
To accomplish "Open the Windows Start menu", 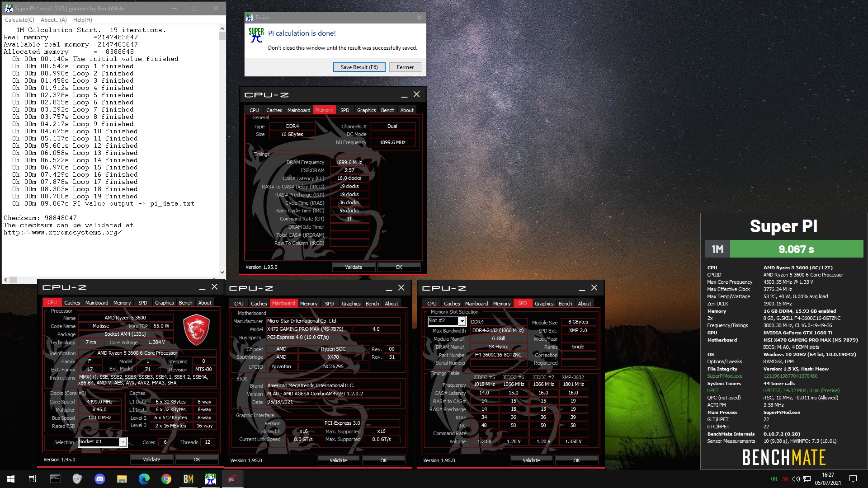I will (x=11, y=479).
